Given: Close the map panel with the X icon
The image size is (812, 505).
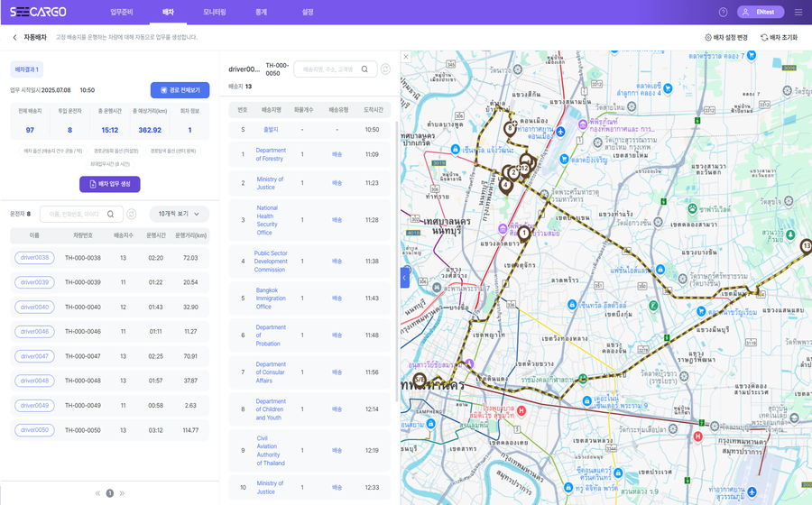Looking at the screenshot, I should pyautogui.click(x=405, y=56).
